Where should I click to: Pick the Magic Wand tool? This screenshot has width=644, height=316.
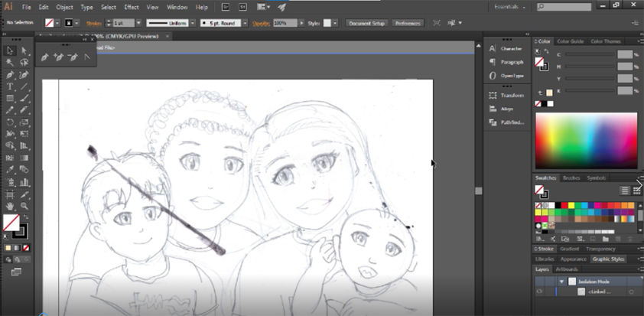10,63
